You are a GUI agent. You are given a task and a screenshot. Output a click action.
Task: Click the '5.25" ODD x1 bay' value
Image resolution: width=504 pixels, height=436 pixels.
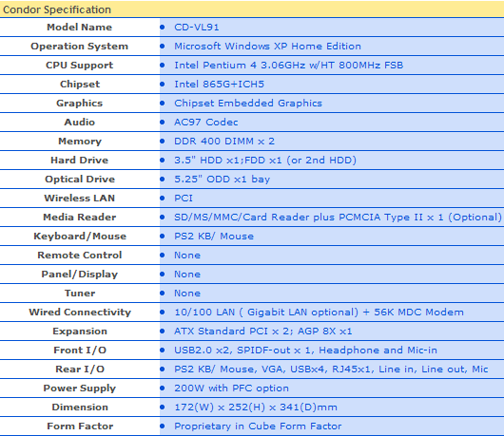coord(222,180)
